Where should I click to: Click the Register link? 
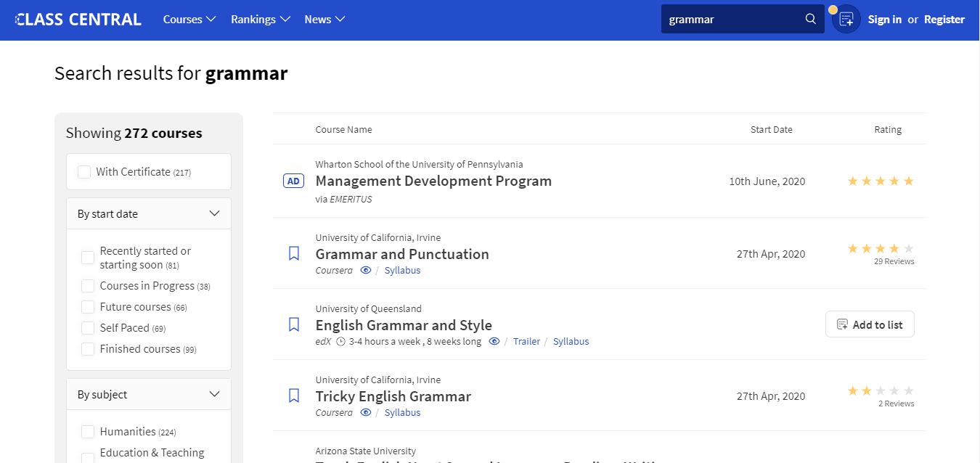(944, 20)
